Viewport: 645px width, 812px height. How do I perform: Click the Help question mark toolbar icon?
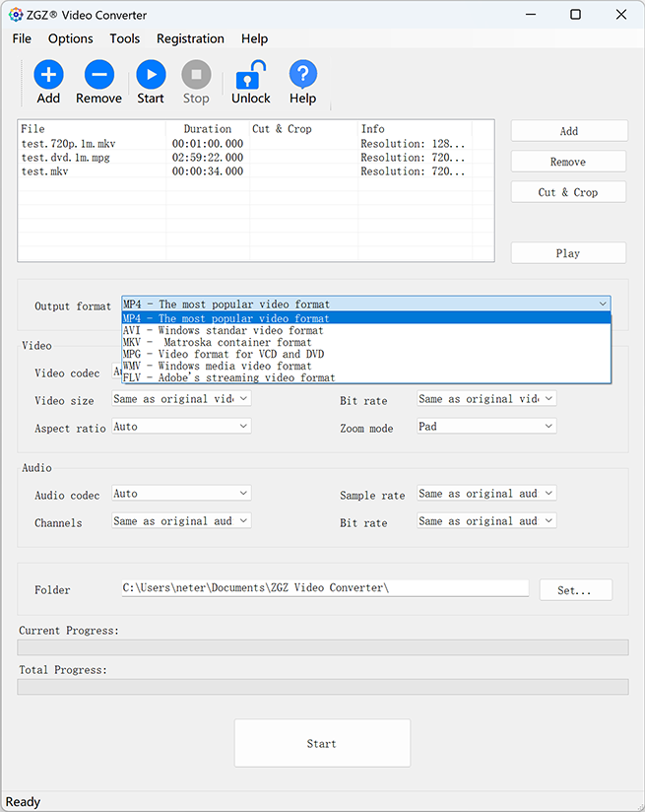[x=303, y=75]
